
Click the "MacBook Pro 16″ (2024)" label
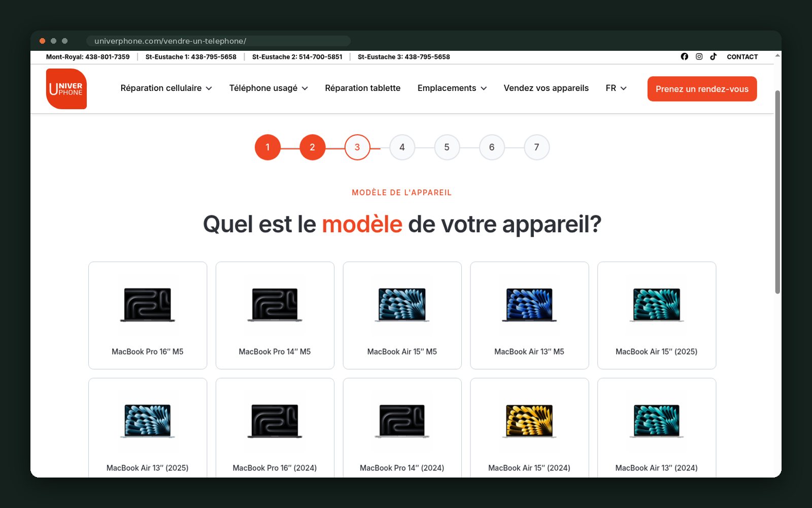(x=275, y=468)
